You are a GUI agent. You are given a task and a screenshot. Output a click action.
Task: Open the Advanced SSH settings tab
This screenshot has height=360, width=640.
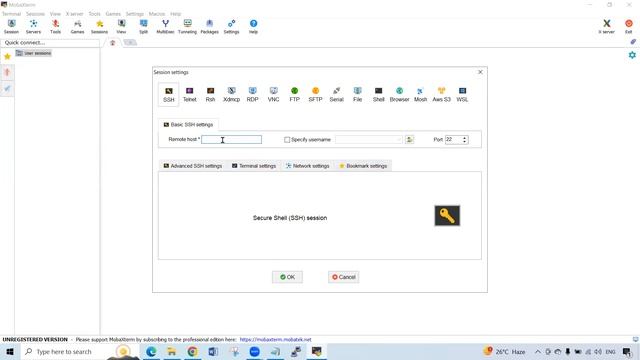(193, 166)
